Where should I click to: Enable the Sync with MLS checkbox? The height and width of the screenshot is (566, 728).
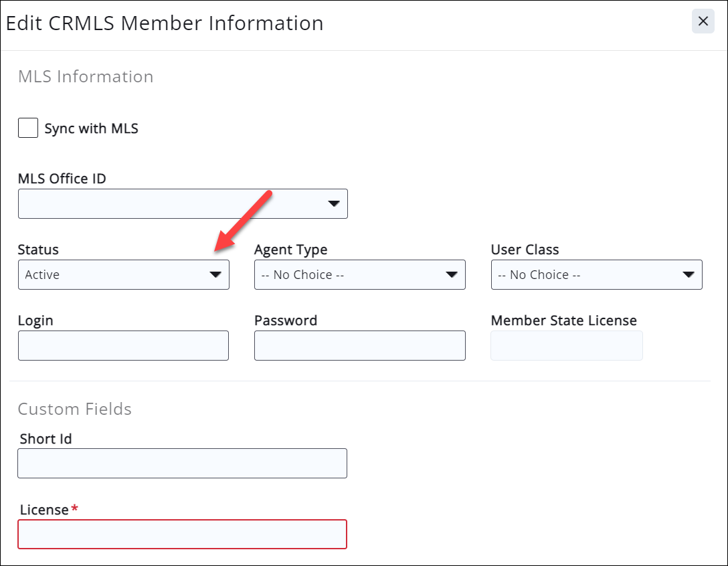click(x=28, y=128)
